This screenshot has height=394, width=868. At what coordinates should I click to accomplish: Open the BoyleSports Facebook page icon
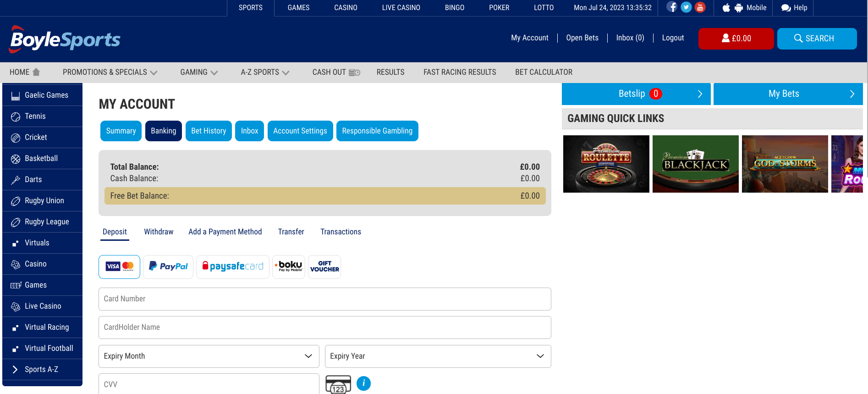click(x=672, y=7)
